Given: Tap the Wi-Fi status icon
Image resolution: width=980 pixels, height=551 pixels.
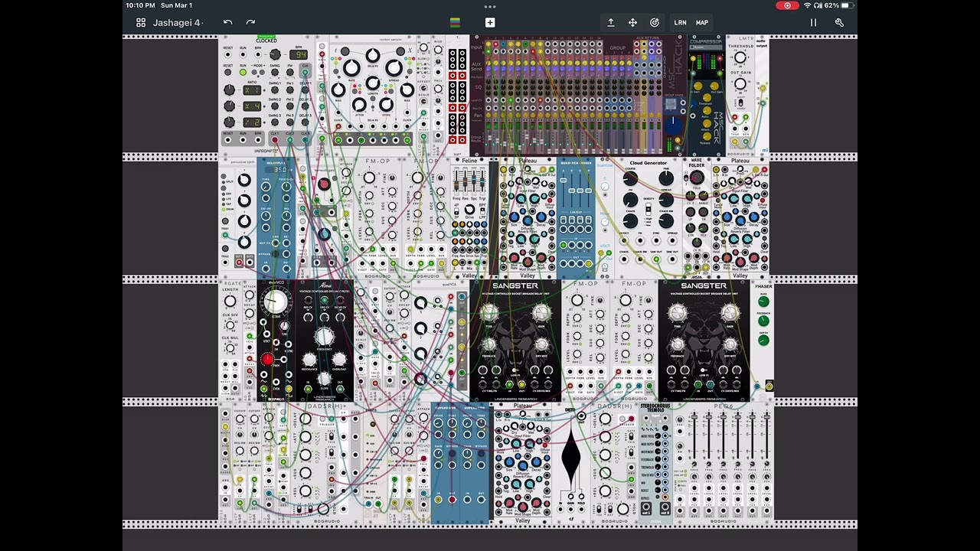Looking at the screenshot, I should (x=807, y=5).
